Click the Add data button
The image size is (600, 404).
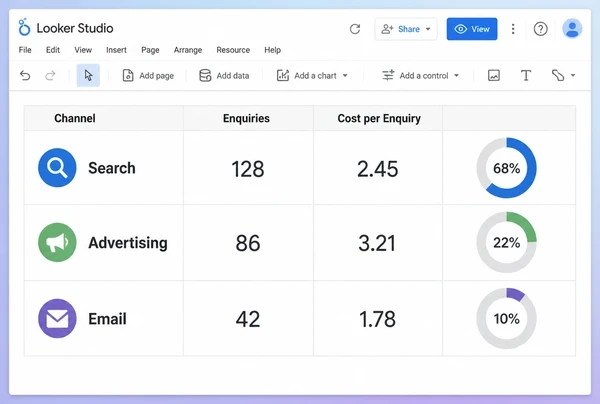coord(224,76)
